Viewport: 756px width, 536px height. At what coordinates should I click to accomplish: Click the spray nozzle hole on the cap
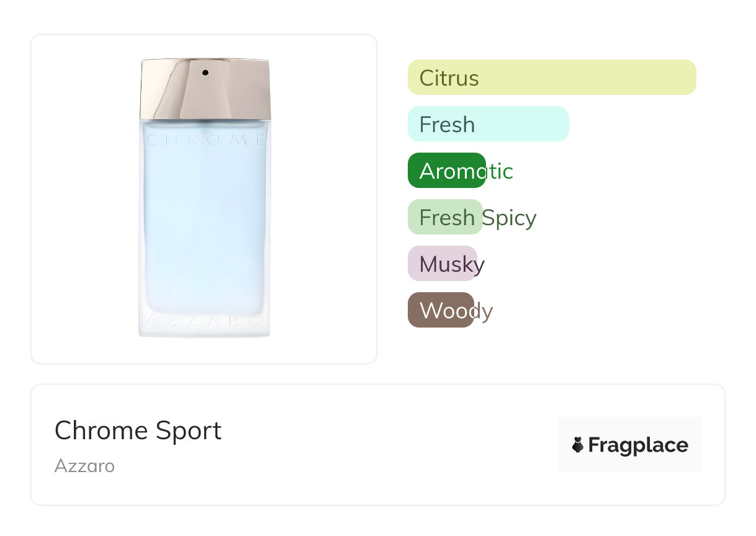click(x=205, y=73)
